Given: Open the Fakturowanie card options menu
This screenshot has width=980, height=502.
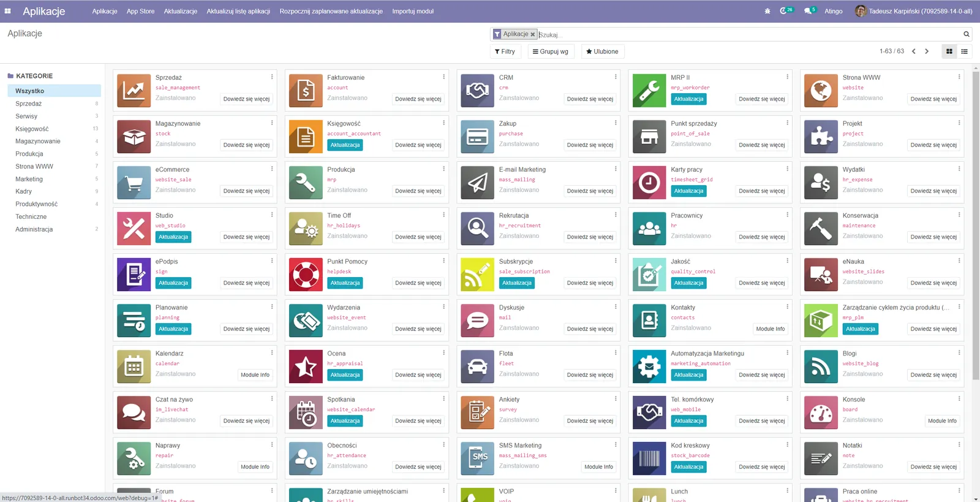Looking at the screenshot, I should [444, 77].
